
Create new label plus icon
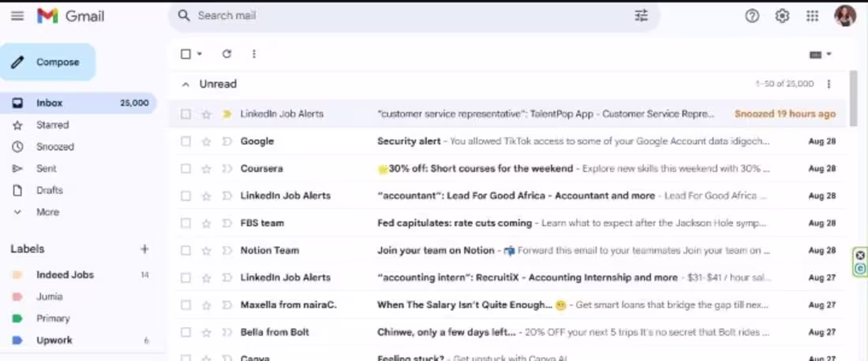coord(144,249)
